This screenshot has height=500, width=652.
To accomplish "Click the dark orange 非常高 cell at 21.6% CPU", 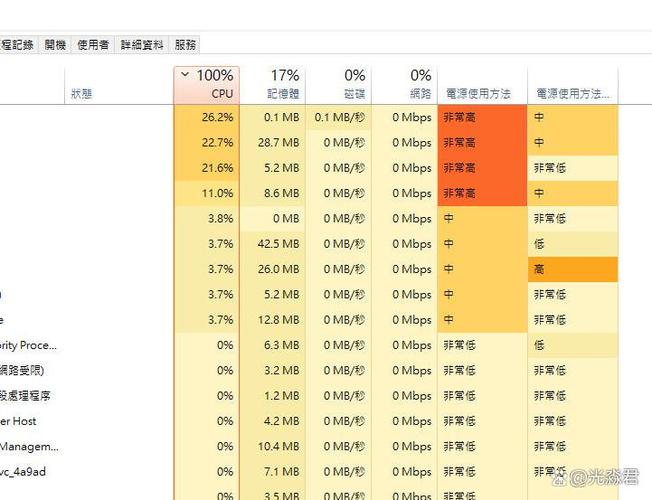I will (481, 168).
